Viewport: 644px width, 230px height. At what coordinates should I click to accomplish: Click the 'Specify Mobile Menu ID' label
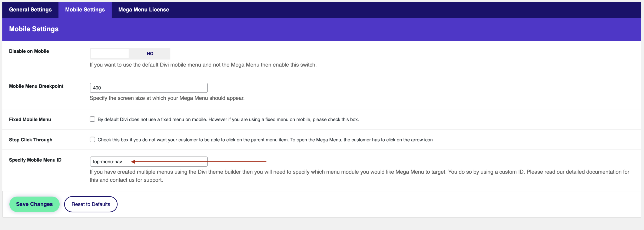(35, 160)
